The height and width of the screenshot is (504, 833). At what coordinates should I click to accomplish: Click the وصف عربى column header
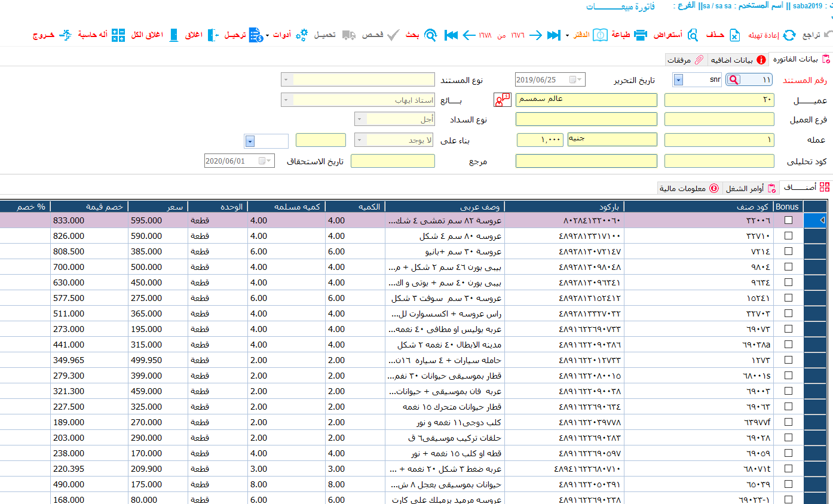point(444,207)
